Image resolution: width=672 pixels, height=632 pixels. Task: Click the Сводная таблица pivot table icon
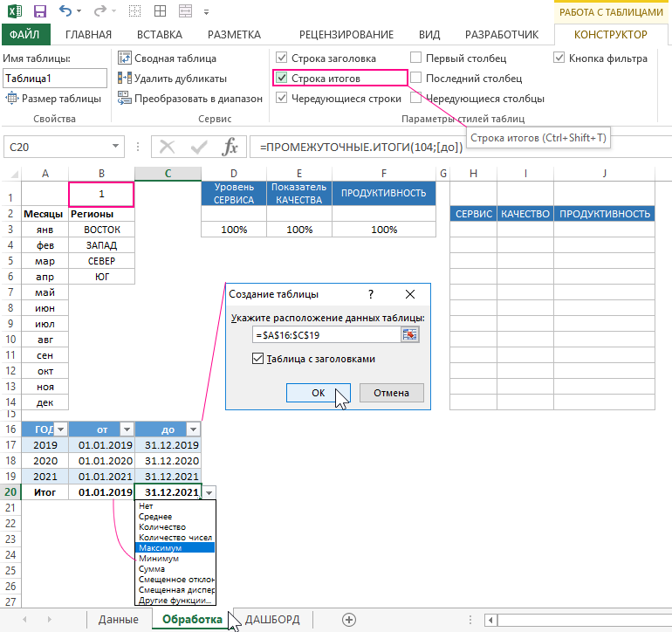click(x=124, y=58)
